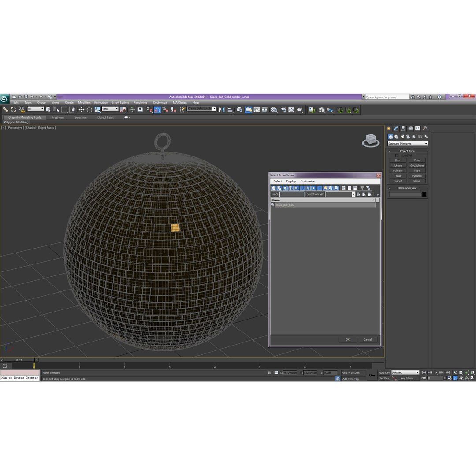
Task: Click the Align tool
Action: point(230,110)
